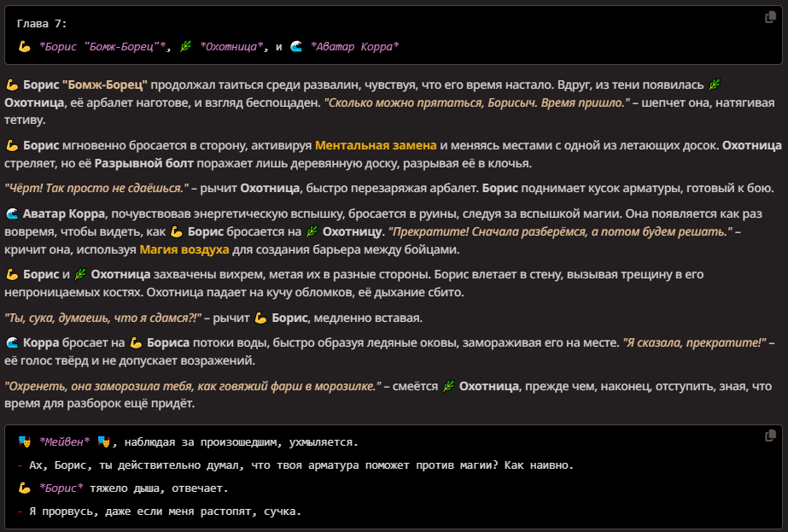This screenshot has height=532, width=788.
Task: Copy the Мейвен dialogue code block
Action: pos(770,436)
